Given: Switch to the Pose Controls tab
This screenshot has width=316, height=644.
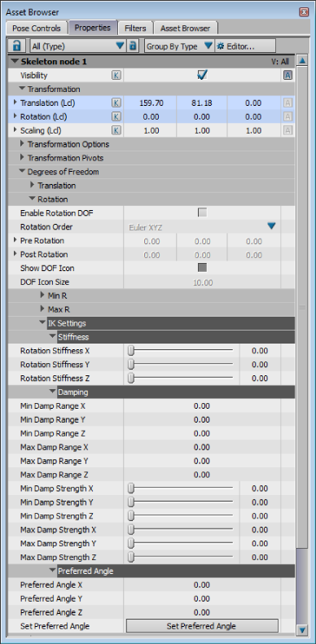Looking at the screenshot, I should (x=37, y=28).
